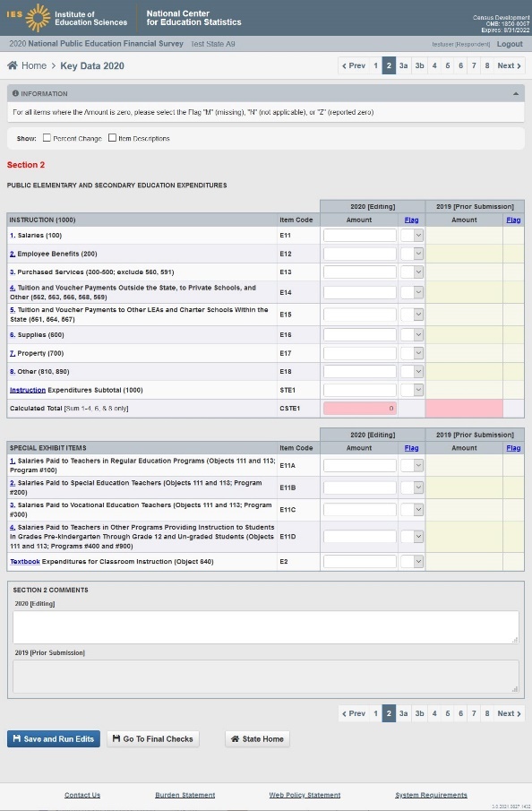Click the Go To Final Checks button
Image resolution: width=532 pixels, height=811 pixels.
pos(153,738)
